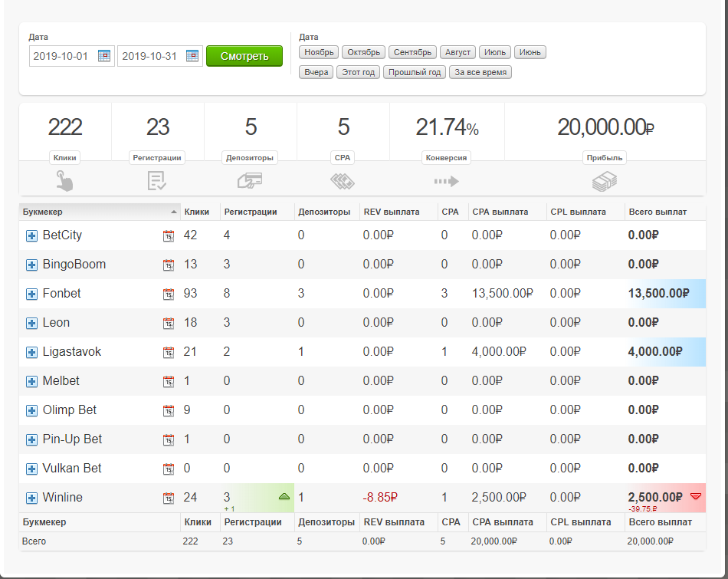Viewport: 728px width, 579px height.
Task: Open the calendar icon in the BingoBoom row
Action: coord(169,265)
